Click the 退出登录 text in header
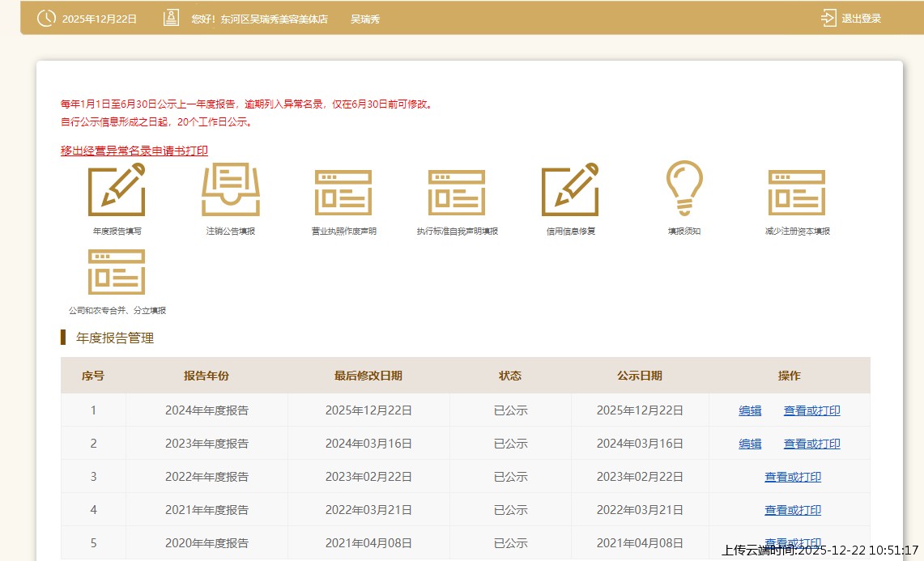The width and height of the screenshot is (924, 561). coord(861,19)
